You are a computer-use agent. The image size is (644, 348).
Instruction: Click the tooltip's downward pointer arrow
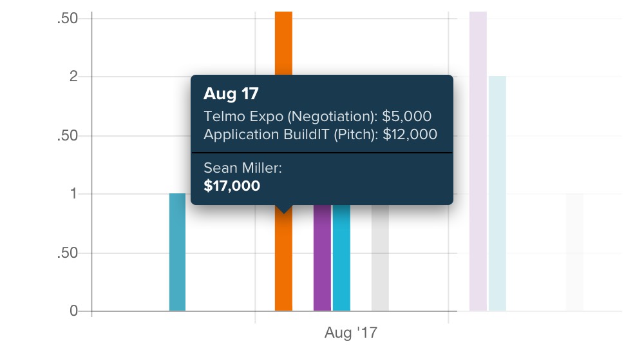click(283, 209)
